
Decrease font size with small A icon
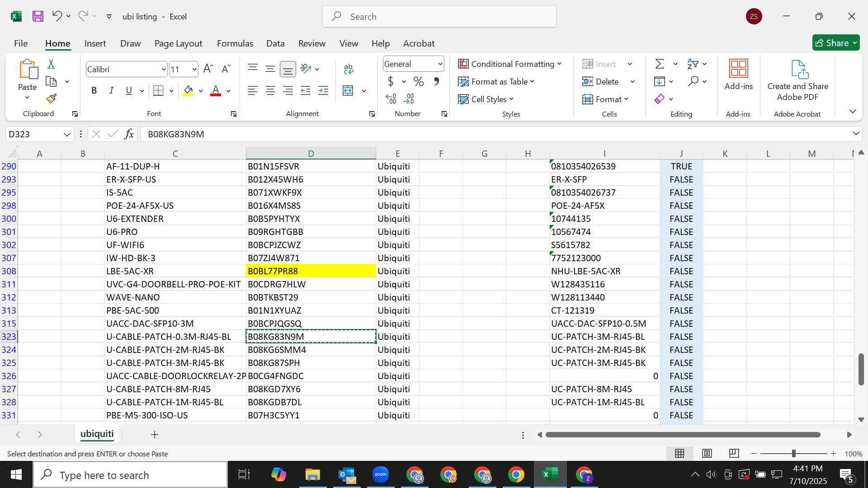tap(226, 69)
